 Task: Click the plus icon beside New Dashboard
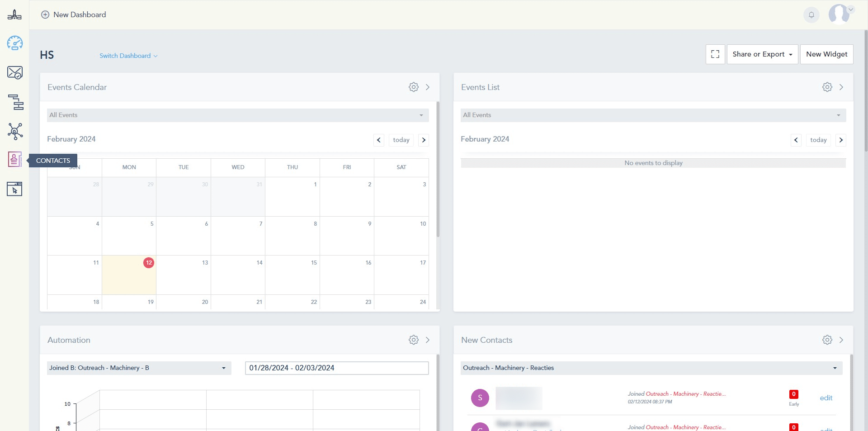(x=45, y=14)
